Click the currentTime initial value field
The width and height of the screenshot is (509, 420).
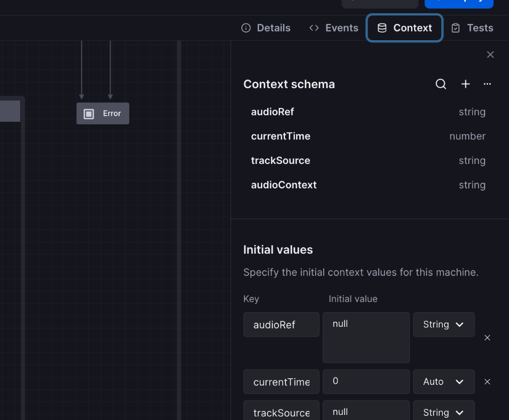point(366,382)
